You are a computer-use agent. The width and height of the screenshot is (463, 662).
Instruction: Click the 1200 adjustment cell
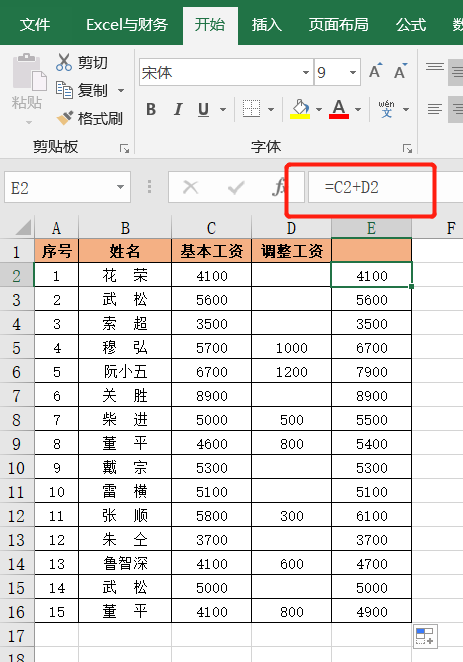coord(291,371)
